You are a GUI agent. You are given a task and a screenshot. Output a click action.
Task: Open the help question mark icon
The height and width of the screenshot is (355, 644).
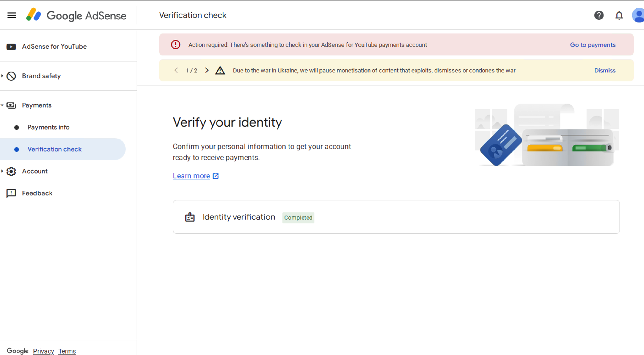click(599, 15)
